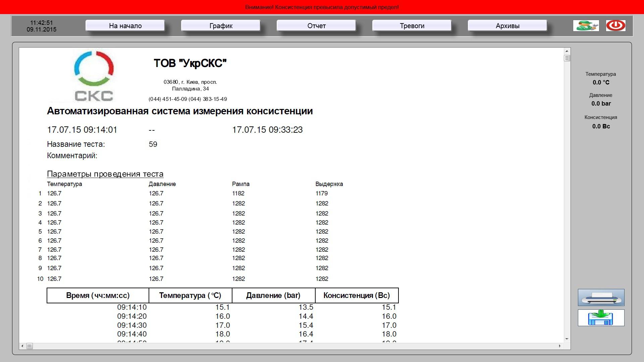Click the СКС company logo in the report
The image size is (644, 362).
tap(94, 76)
